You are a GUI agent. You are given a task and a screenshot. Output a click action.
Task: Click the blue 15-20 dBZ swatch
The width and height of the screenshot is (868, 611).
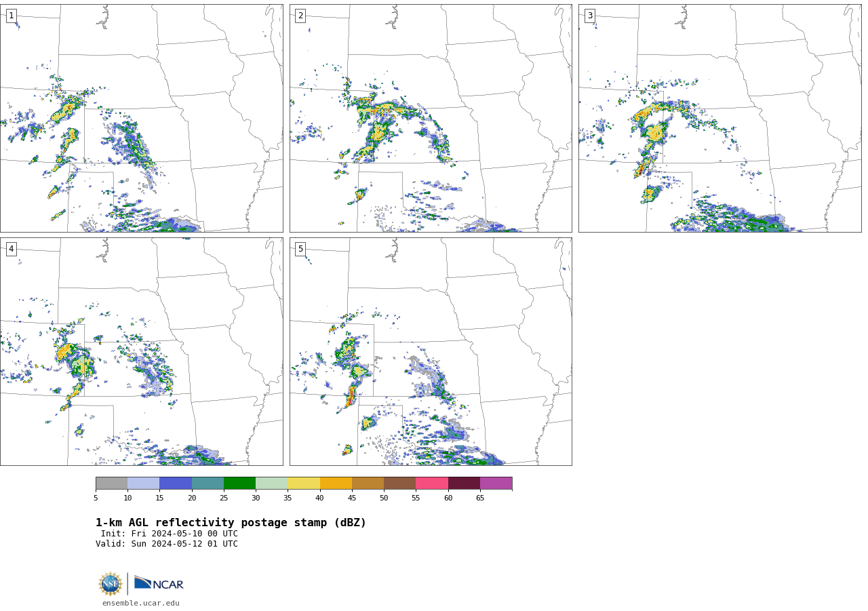(176, 484)
